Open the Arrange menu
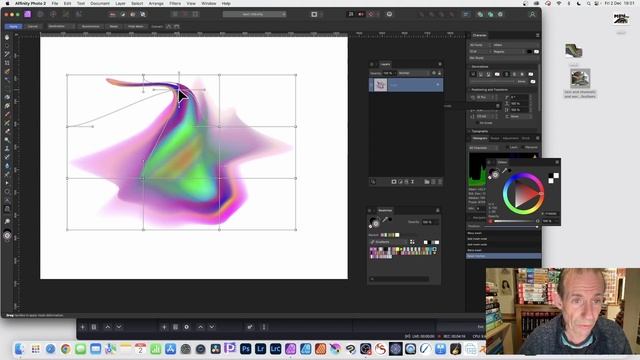This screenshot has width=640, height=360. pyautogui.click(x=156, y=3)
